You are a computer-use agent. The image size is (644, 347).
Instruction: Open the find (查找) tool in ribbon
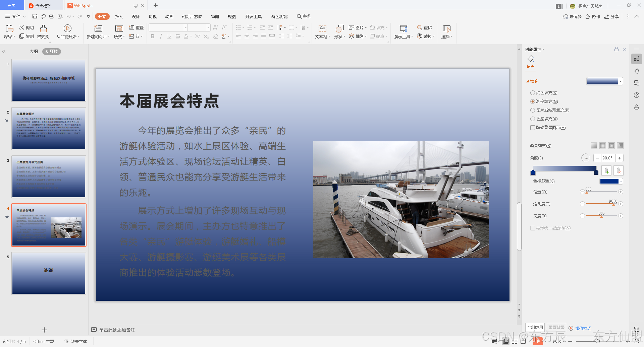coord(424,27)
